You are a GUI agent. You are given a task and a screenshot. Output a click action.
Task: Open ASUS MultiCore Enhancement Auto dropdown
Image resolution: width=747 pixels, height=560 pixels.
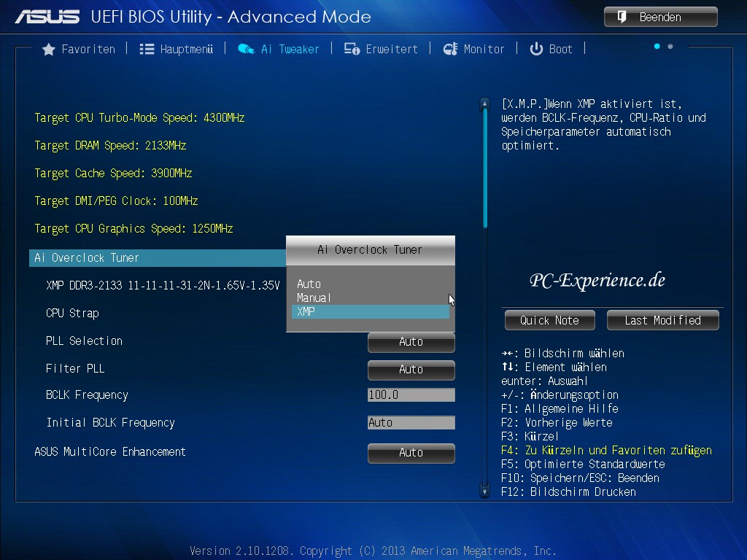411,453
